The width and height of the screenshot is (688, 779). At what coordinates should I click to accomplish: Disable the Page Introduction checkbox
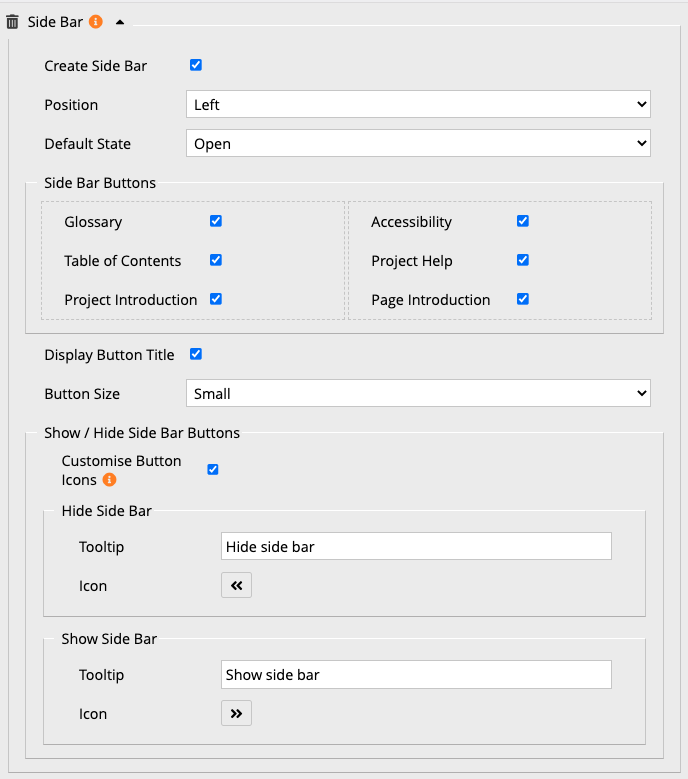point(523,299)
